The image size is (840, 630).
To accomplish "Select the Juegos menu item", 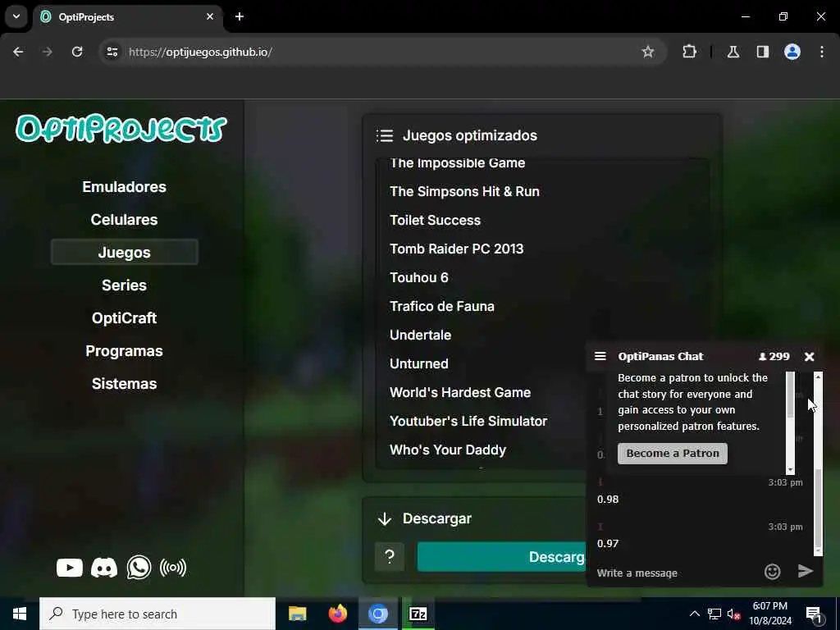I will pos(125,253).
